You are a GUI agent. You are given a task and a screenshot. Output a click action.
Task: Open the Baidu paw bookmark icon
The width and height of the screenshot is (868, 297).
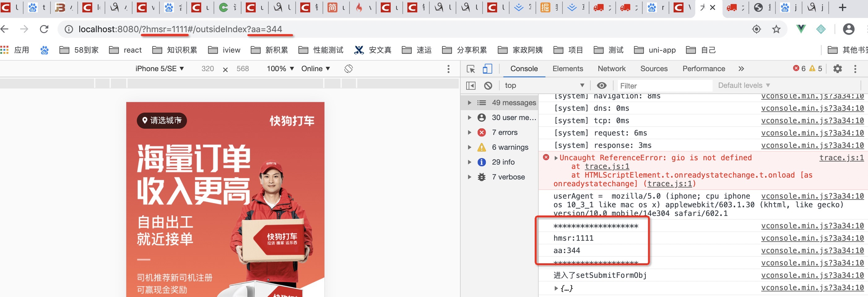click(44, 50)
